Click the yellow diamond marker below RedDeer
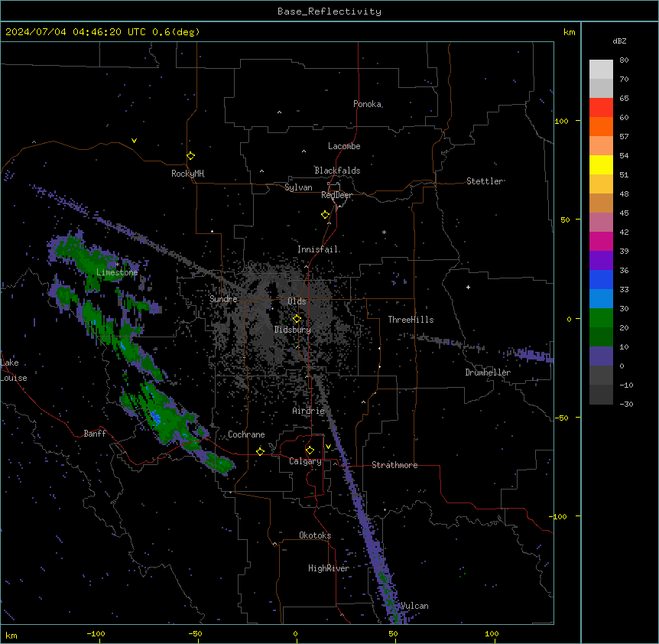Viewport: 659px width, 644px height. (325, 215)
